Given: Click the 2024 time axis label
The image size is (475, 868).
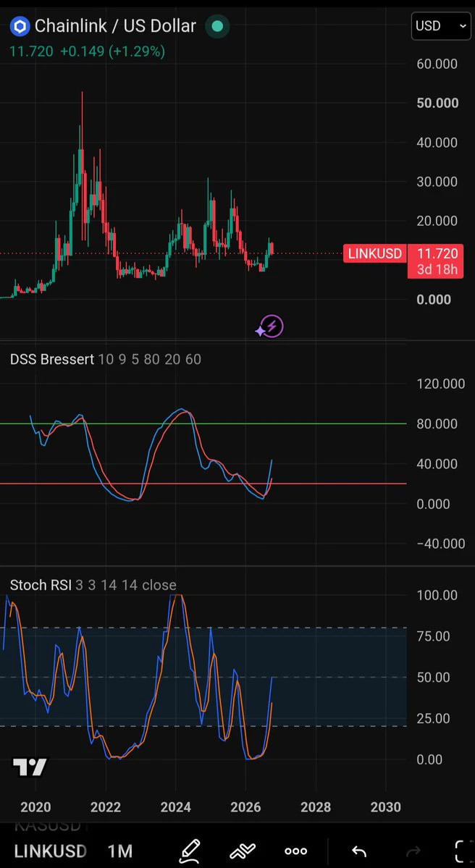Looking at the screenshot, I should [x=175, y=806].
